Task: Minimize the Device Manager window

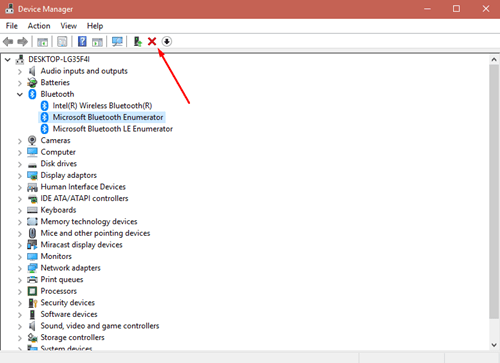Action: click(x=427, y=9)
